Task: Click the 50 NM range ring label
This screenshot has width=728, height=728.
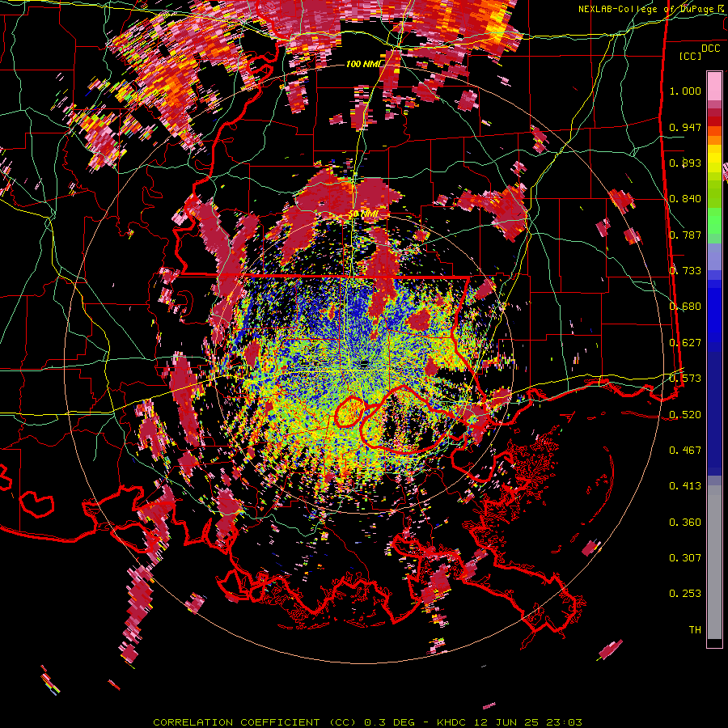Action: pyautogui.click(x=362, y=214)
